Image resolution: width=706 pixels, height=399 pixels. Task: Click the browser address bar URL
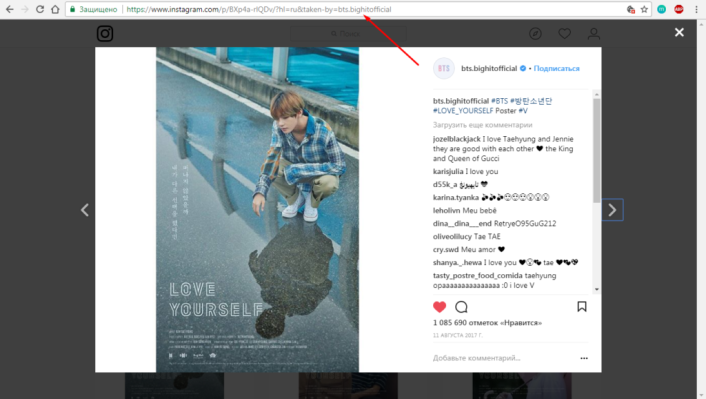(259, 9)
